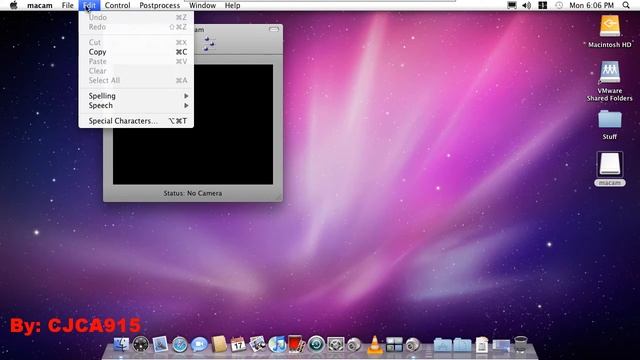Open iCal calendar in the dock
The height and width of the screenshot is (360, 640).
point(238,344)
